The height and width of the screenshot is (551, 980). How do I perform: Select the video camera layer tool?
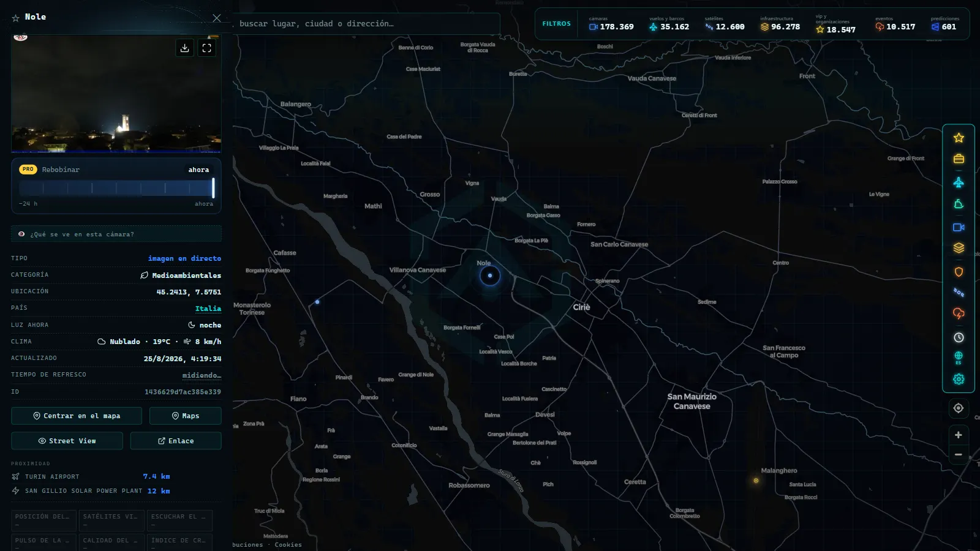959,227
